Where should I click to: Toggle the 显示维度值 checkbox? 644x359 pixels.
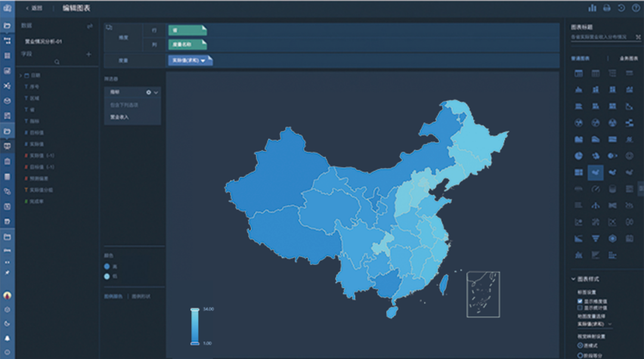(x=580, y=301)
